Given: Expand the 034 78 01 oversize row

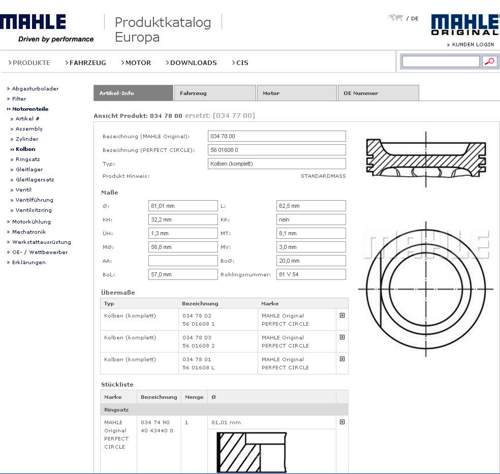Looking at the screenshot, I should (x=342, y=359).
